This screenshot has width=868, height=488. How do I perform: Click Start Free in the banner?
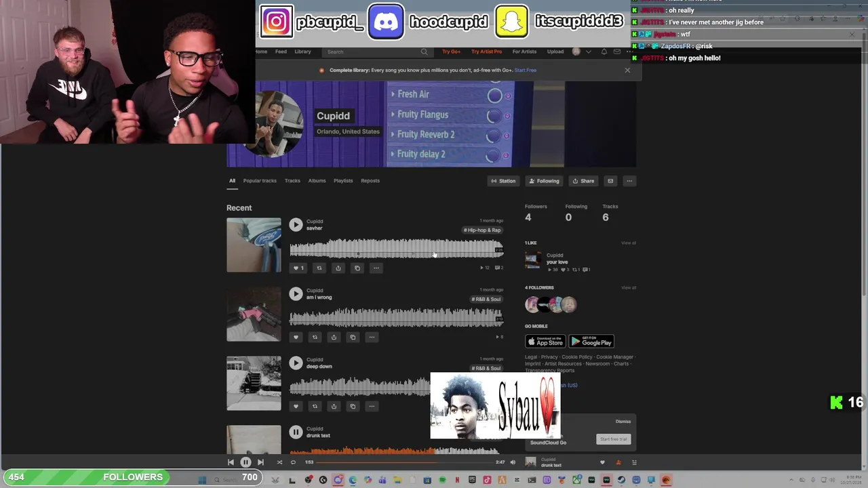[x=526, y=70]
